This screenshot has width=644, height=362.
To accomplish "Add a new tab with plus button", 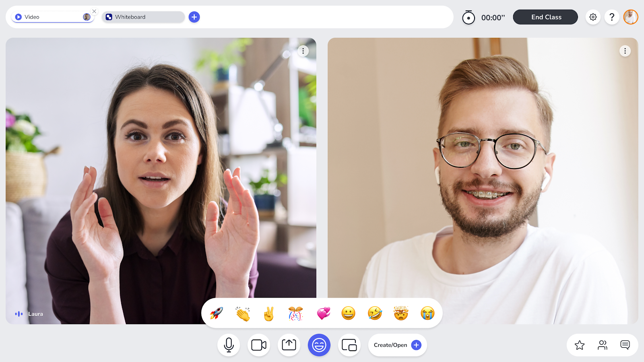I will (194, 17).
